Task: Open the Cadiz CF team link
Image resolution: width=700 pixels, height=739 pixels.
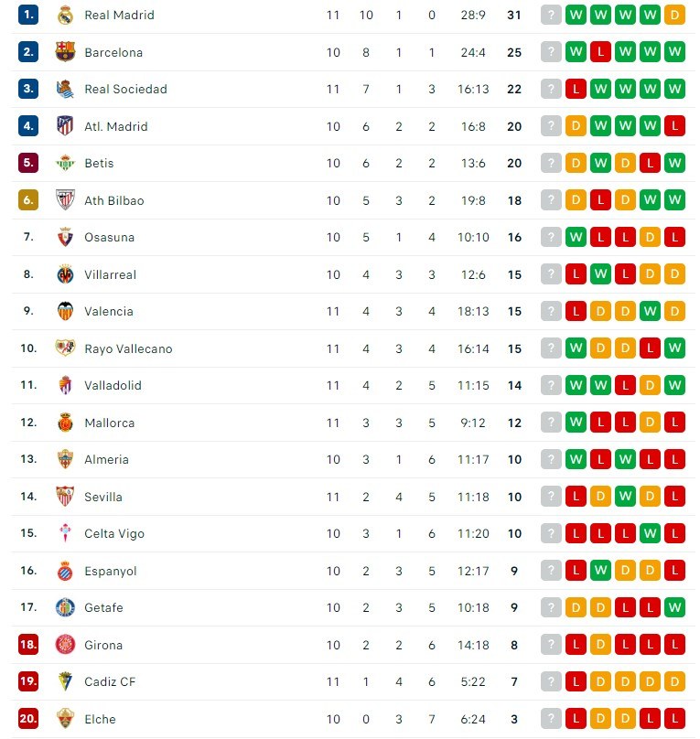Action: tap(110, 681)
